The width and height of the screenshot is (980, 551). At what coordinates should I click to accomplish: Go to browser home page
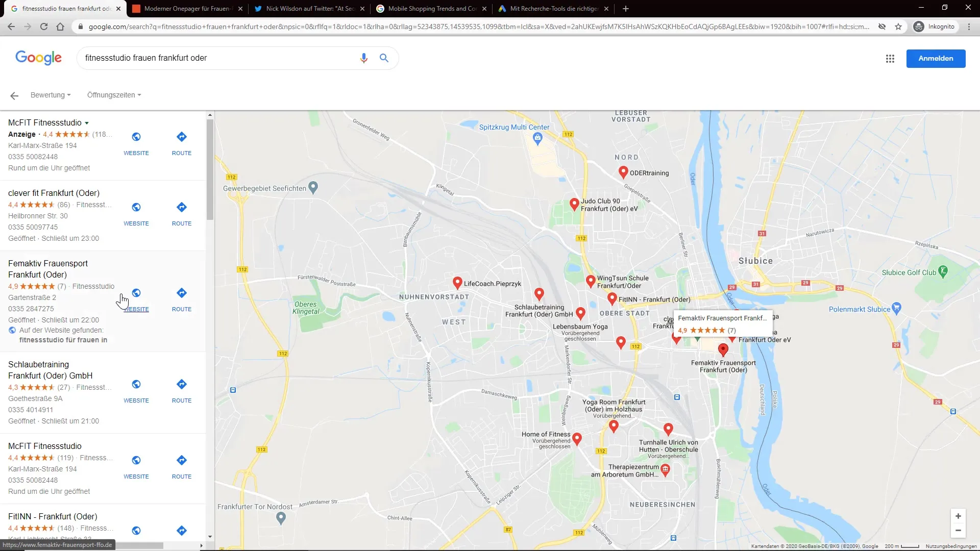60,27
